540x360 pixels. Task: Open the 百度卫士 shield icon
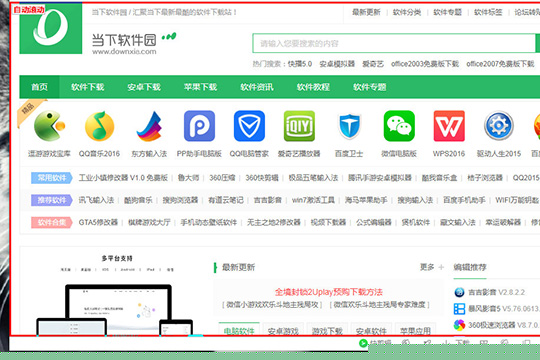(349, 126)
